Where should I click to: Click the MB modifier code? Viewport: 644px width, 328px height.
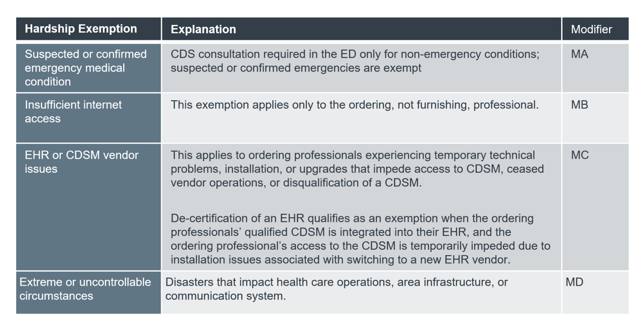(580, 105)
